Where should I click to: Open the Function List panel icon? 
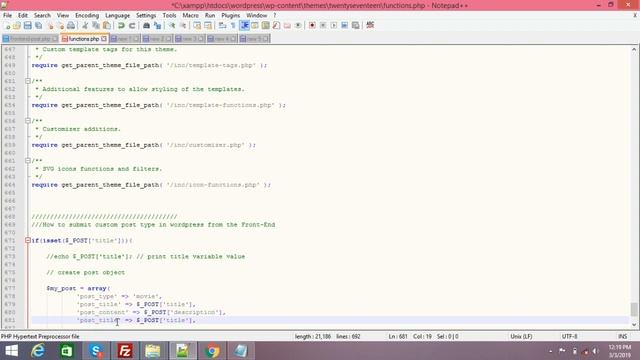276,26
